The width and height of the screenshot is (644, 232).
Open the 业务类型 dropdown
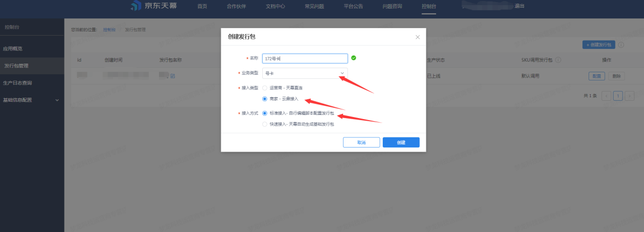click(305, 73)
